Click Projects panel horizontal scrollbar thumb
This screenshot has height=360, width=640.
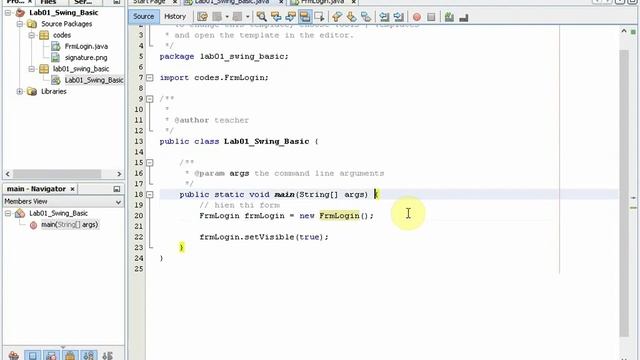(x=57, y=174)
